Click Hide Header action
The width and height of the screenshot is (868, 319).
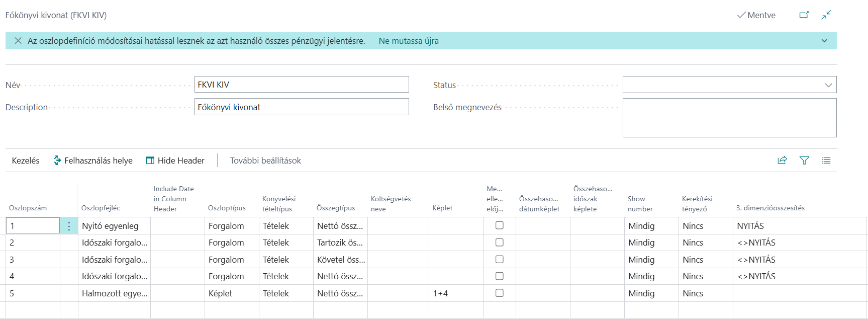175,161
